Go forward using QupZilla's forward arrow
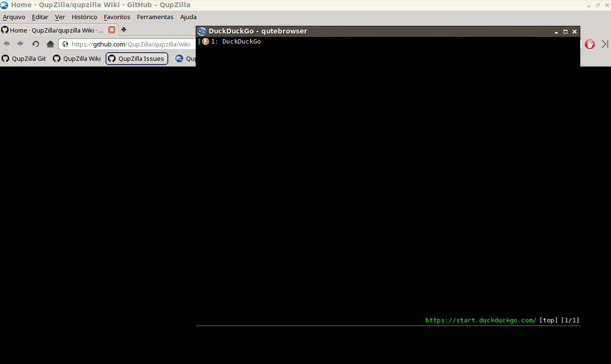 [x=21, y=44]
